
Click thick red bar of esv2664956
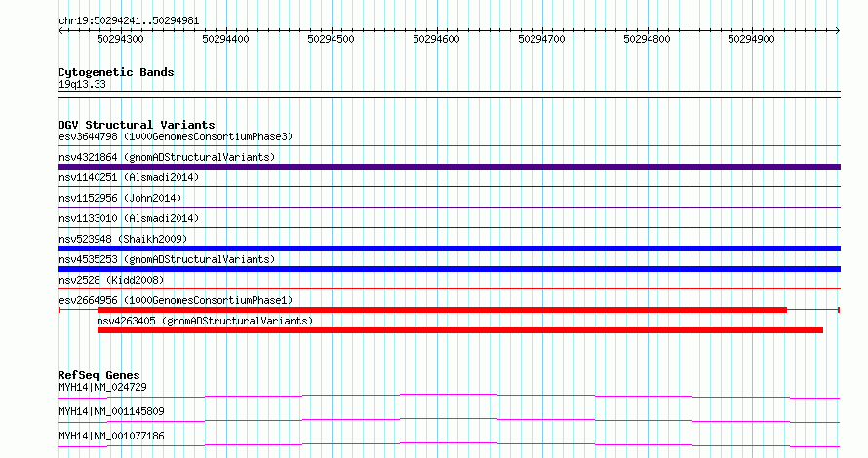tap(443, 310)
